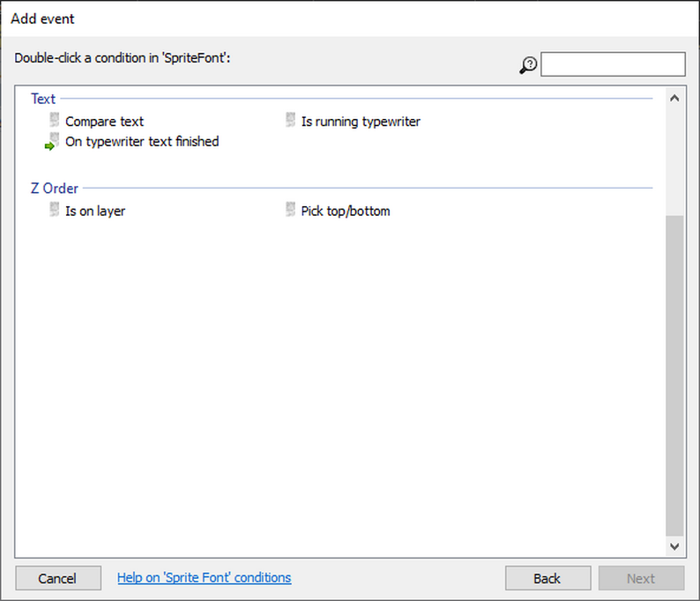
Task: Go Back to the previous step
Action: pyautogui.click(x=547, y=578)
